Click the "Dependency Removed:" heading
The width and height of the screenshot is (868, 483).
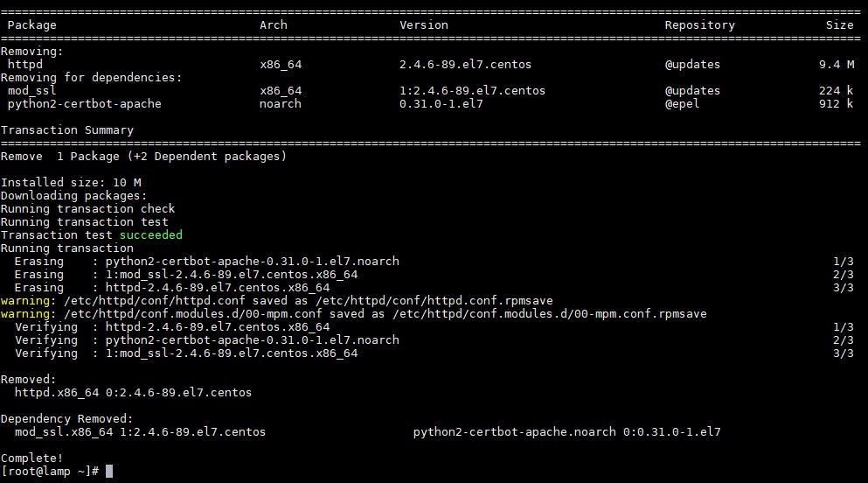(x=67, y=419)
